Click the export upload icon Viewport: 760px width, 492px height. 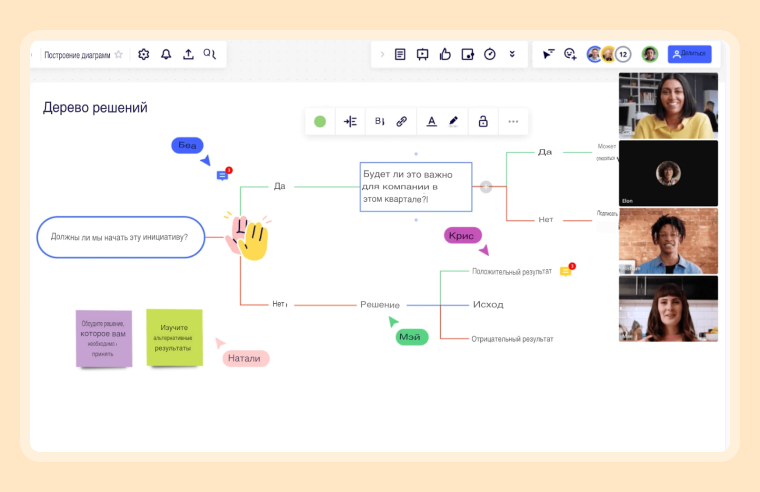coord(188,54)
